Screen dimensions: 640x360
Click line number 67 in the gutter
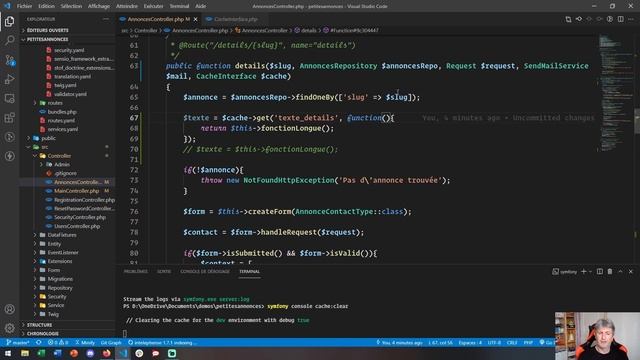coord(134,118)
